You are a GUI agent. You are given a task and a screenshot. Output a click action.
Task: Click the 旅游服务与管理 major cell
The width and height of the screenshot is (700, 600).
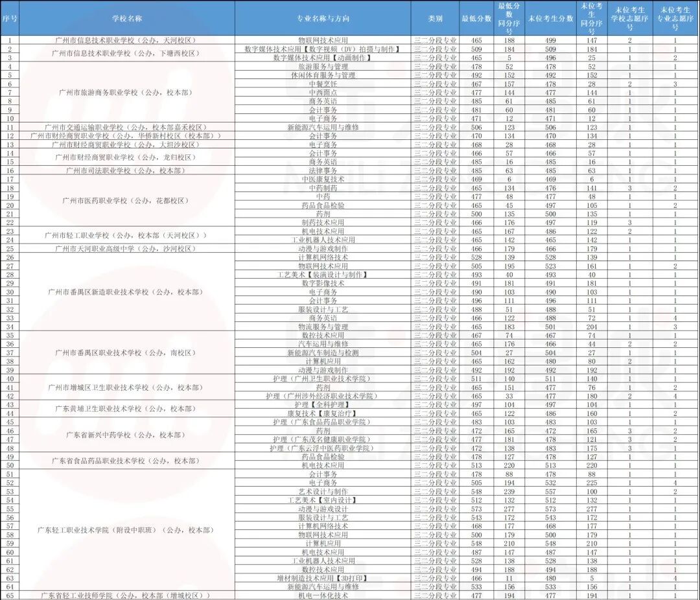[323, 67]
